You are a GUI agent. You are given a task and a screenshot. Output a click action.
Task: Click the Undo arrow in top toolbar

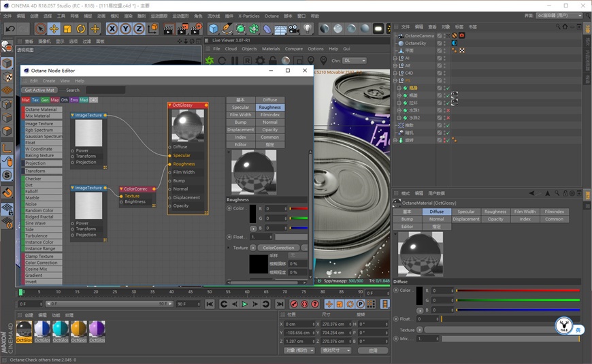click(x=10, y=29)
